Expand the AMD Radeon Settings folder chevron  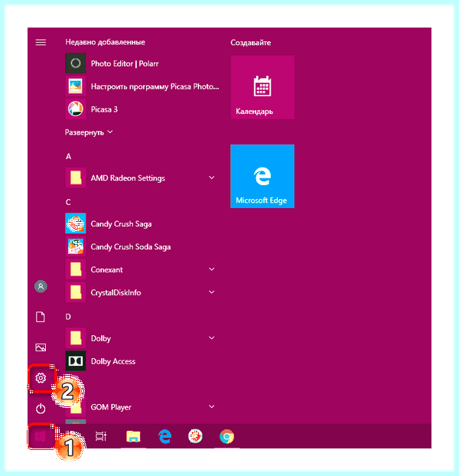click(x=212, y=178)
